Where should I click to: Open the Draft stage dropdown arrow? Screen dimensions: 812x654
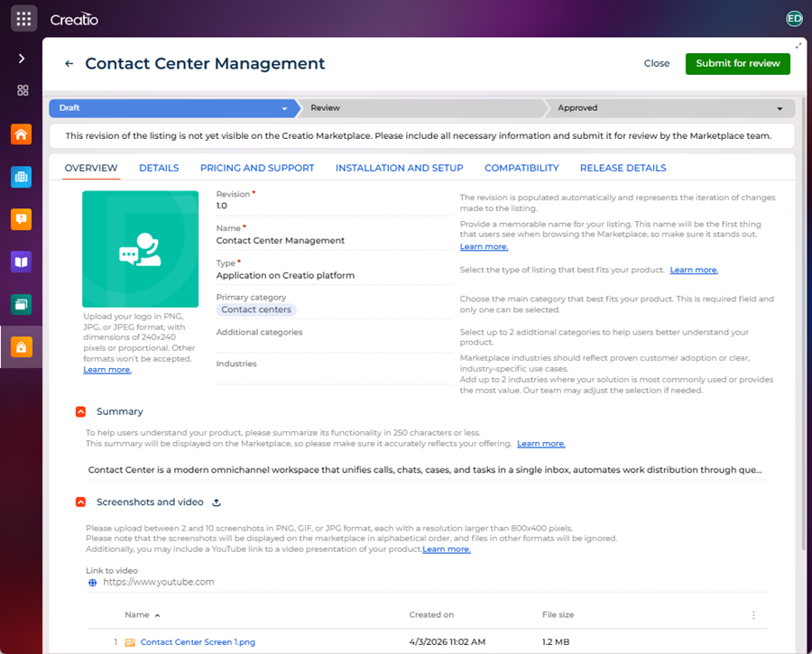coord(284,109)
